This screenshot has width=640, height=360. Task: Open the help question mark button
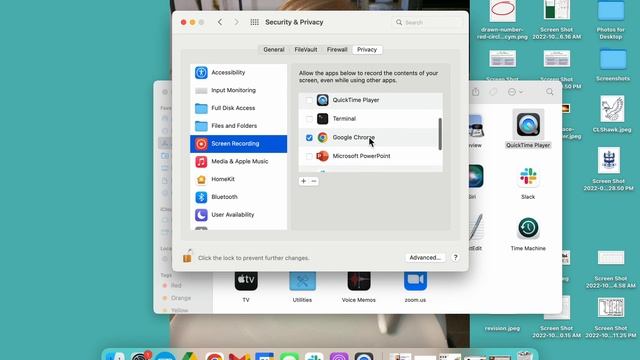pyautogui.click(x=456, y=258)
